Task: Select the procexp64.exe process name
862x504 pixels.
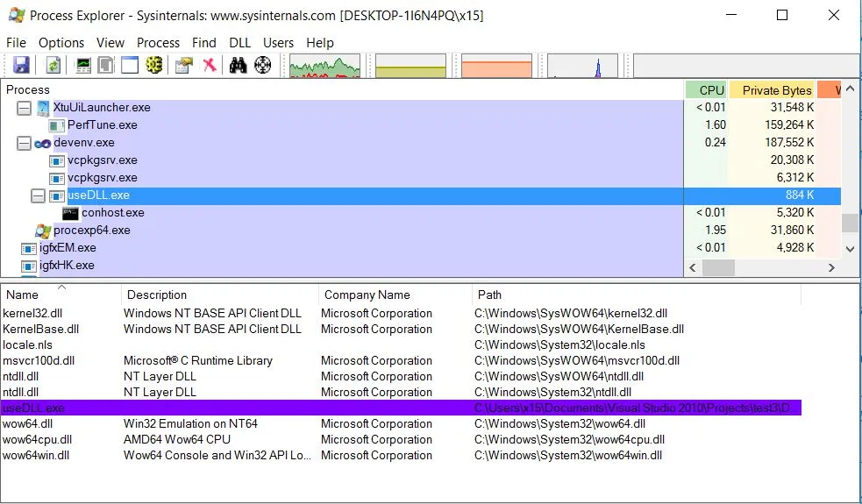Action: (x=92, y=231)
